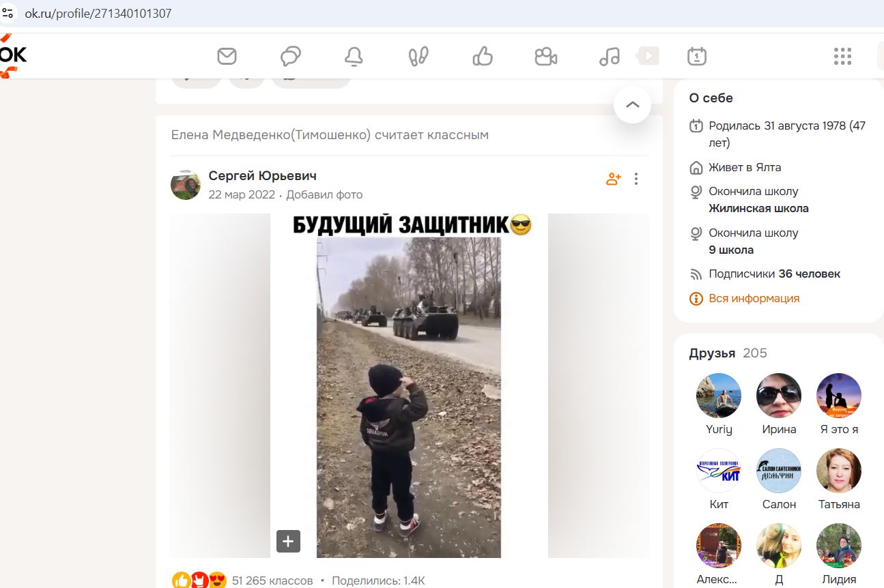
Task: Click the OK logo to go home
Action: (x=13, y=55)
